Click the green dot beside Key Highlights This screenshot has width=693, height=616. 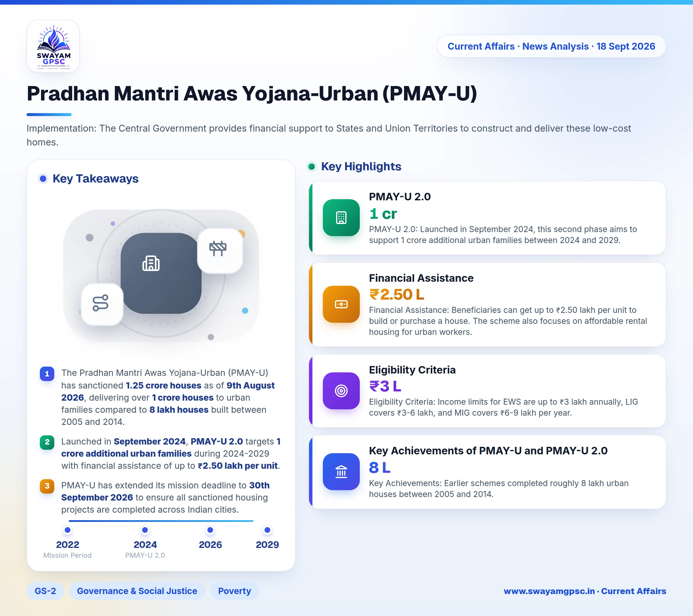pyautogui.click(x=311, y=167)
